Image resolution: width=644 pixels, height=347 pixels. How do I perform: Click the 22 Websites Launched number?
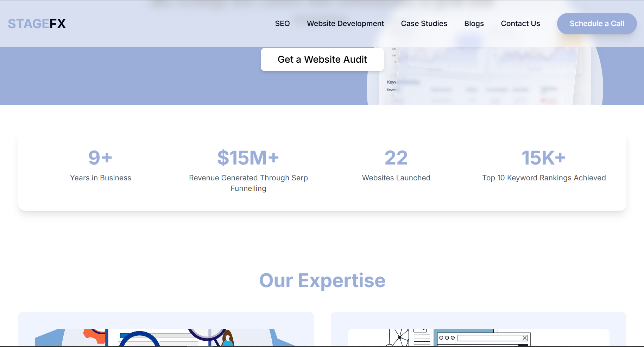click(396, 157)
